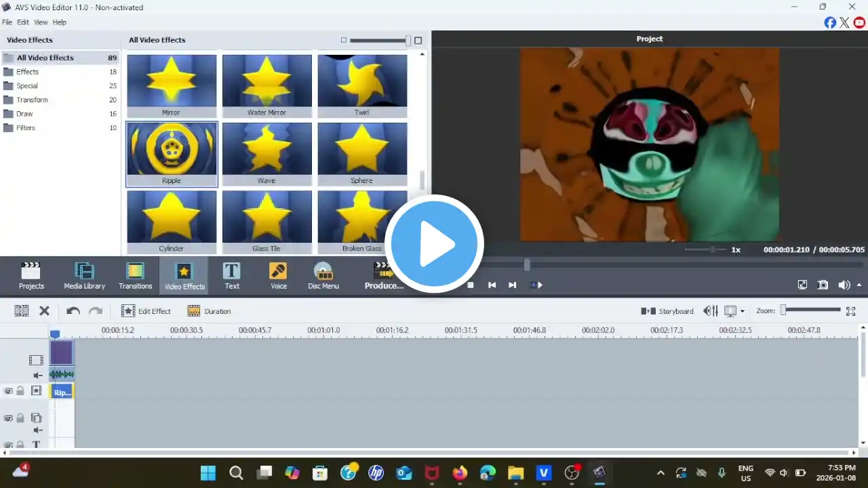
Task: Open the Help menu
Action: click(60, 22)
